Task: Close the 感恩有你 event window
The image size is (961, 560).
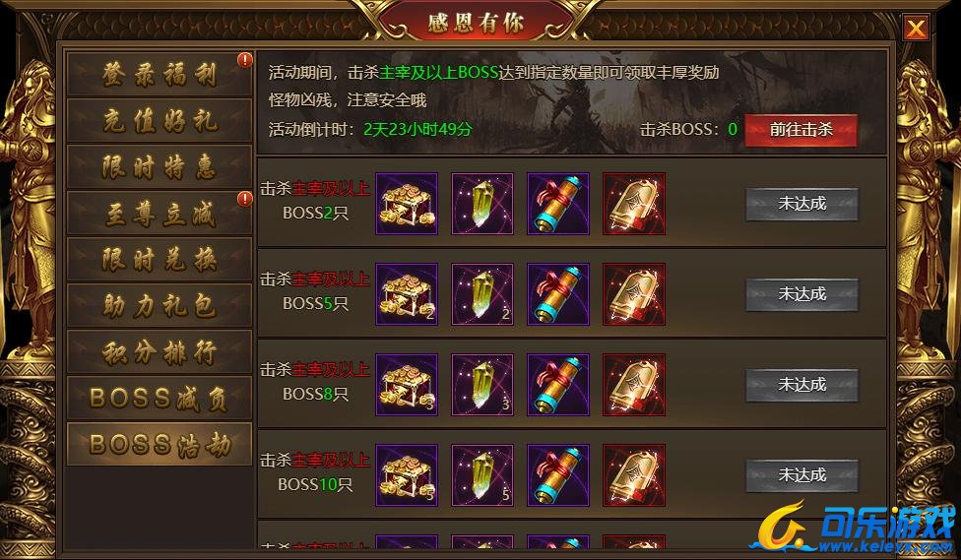Action: (916, 28)
